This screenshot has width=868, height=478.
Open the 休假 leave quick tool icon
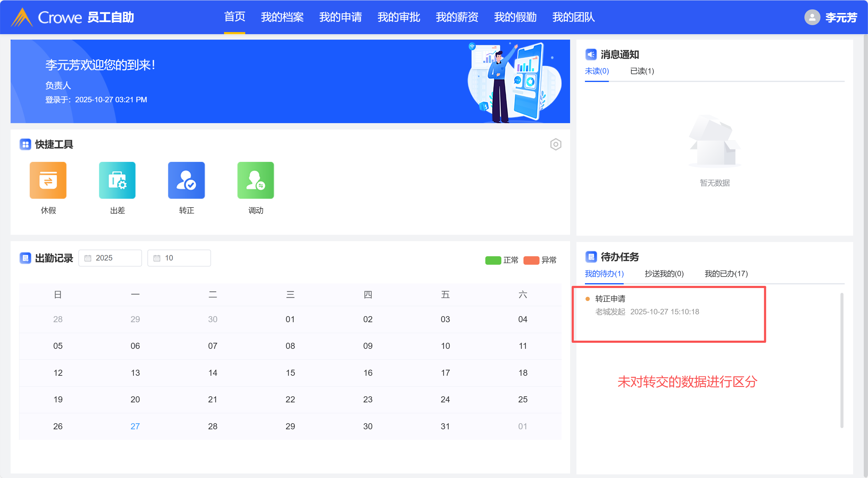pos(48,180)
